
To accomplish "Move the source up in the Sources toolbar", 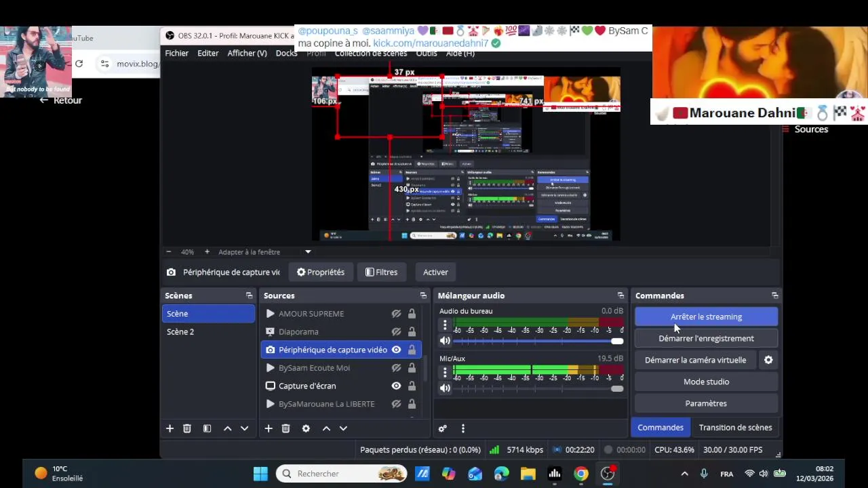I will [326, 428].
